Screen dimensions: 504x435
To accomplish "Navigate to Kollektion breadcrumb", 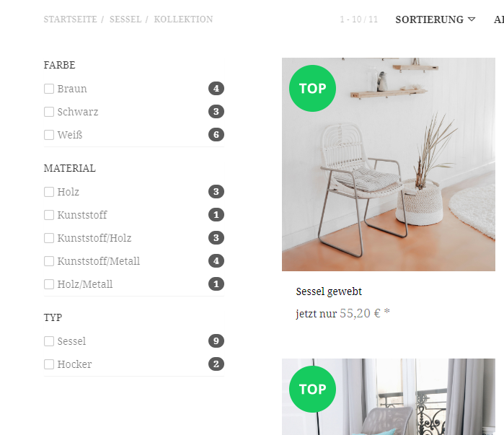I will tap(183, 19).
